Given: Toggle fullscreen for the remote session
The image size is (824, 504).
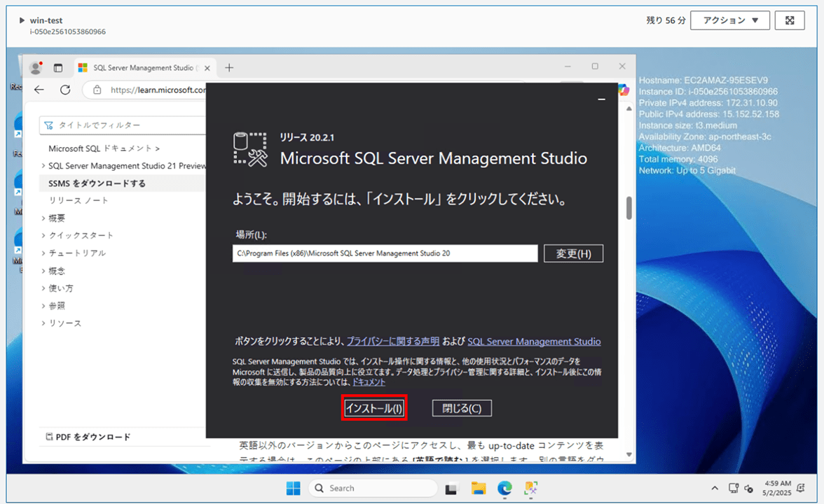Looking at the screenshot, I should (x=789, y=20).
